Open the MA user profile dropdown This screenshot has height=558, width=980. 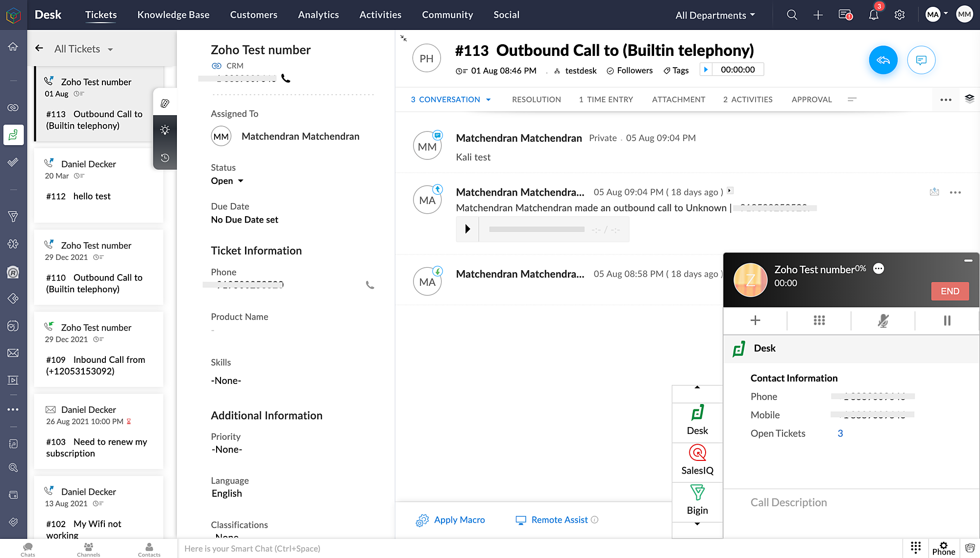click(x=936, y=14)
